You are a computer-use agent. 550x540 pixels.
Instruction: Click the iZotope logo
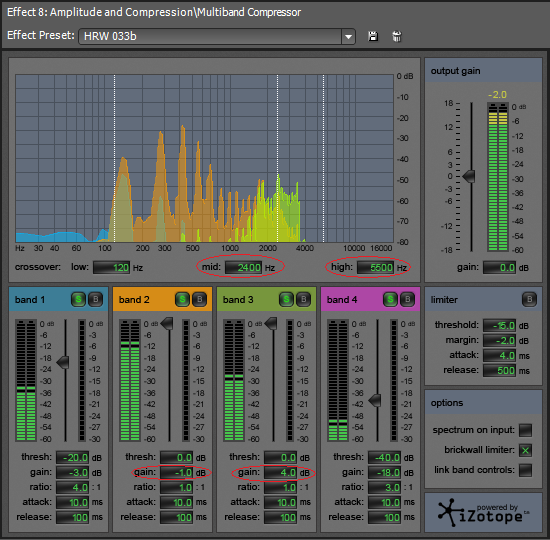click(483, 512)
